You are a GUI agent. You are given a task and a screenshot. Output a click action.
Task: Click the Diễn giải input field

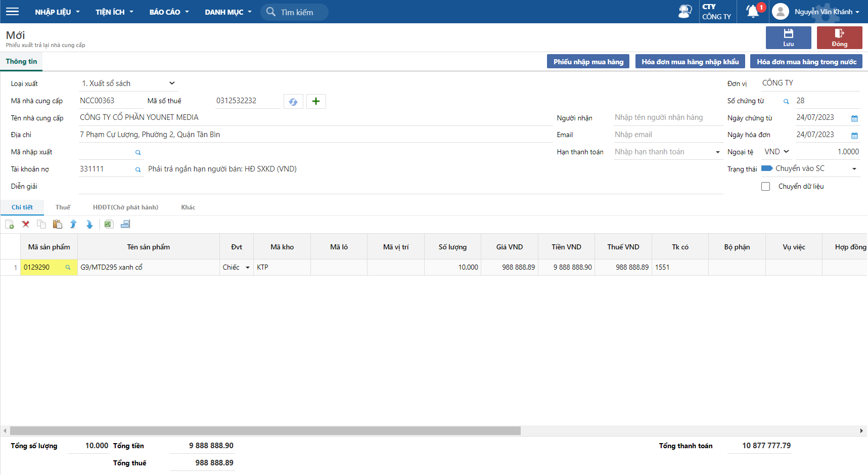tap(400, 187)
